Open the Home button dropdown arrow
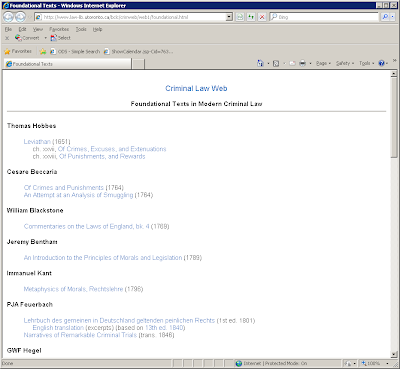400x369 pixels. (268, 63)
